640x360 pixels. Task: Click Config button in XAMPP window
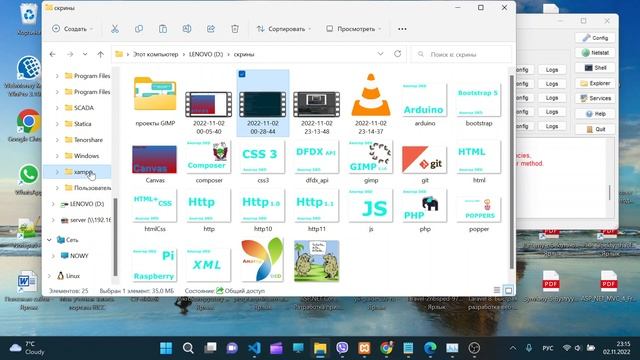coord(595,38)
